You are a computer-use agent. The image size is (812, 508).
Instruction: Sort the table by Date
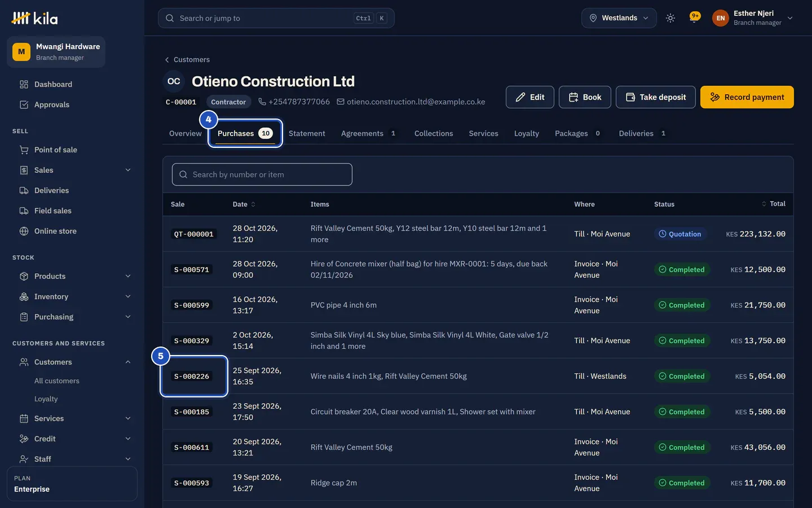pyautogui.click(x=244, y=204)
